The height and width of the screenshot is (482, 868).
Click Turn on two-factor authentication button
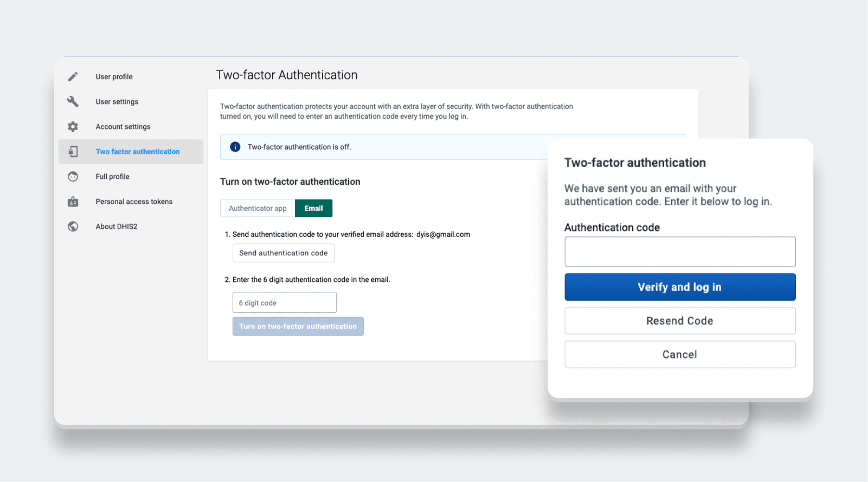tap(298, 326)
